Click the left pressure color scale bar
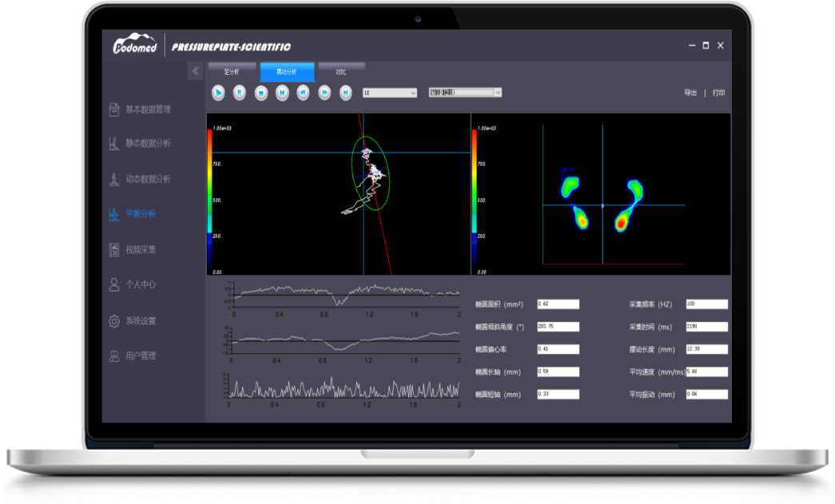 click(x=209, y=200)
